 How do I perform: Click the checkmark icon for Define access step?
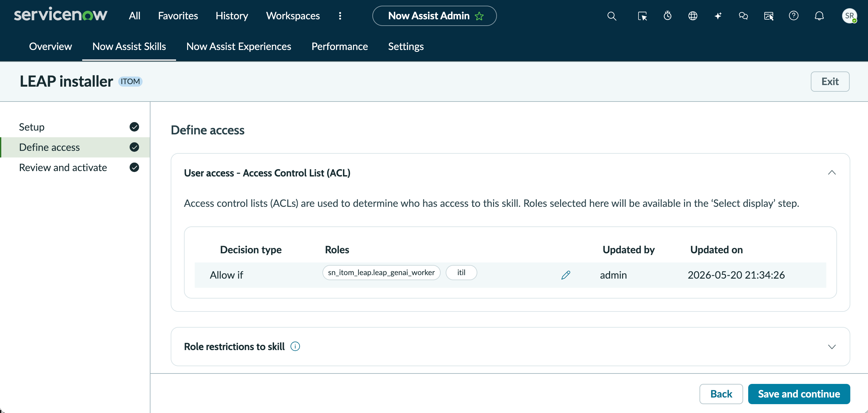(x=134, y=147)
